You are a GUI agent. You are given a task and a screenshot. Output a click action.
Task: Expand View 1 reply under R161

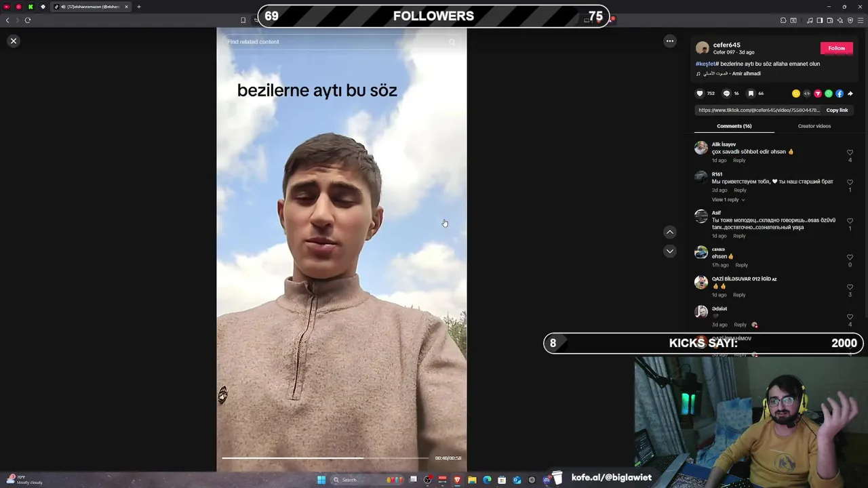728,200
